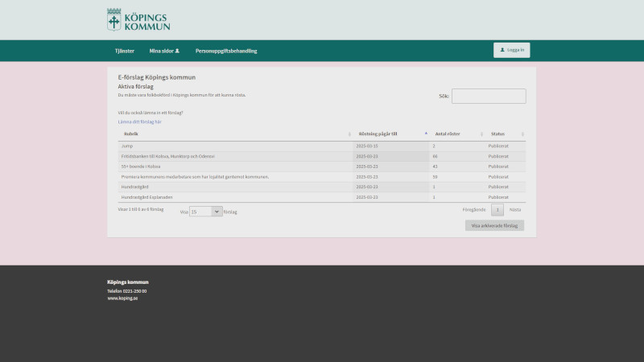Click the Logga in button

coord(512,50)
